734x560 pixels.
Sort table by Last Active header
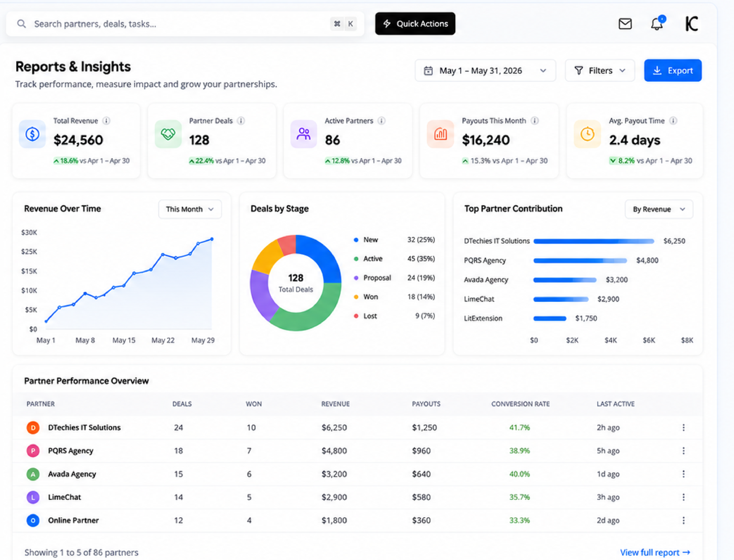[x=615, y=404]
